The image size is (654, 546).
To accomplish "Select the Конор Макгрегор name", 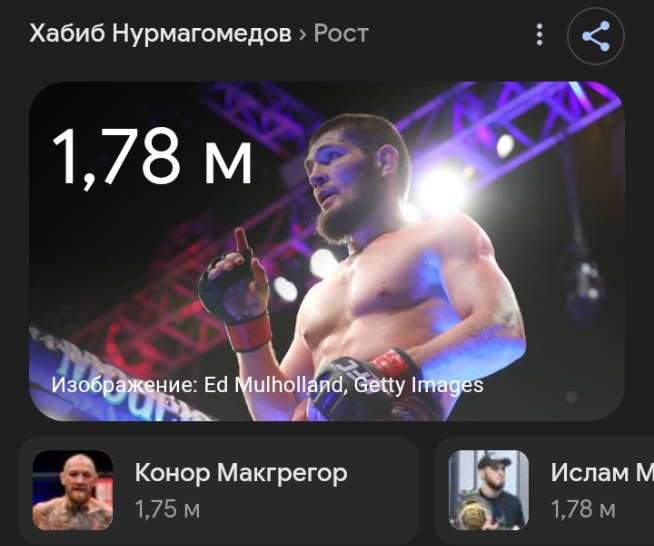I will (x=241, y=473).
